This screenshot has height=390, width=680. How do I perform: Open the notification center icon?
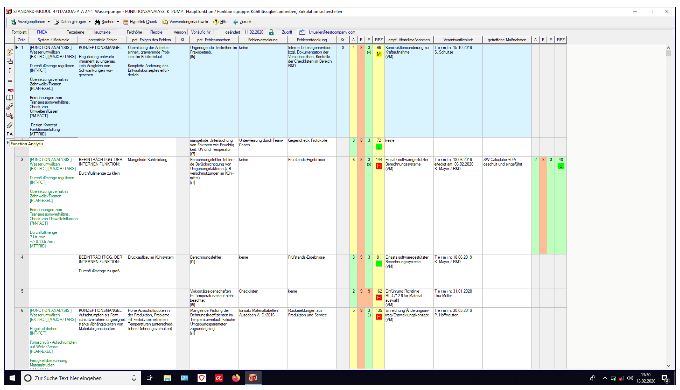[x=665, y=378]
